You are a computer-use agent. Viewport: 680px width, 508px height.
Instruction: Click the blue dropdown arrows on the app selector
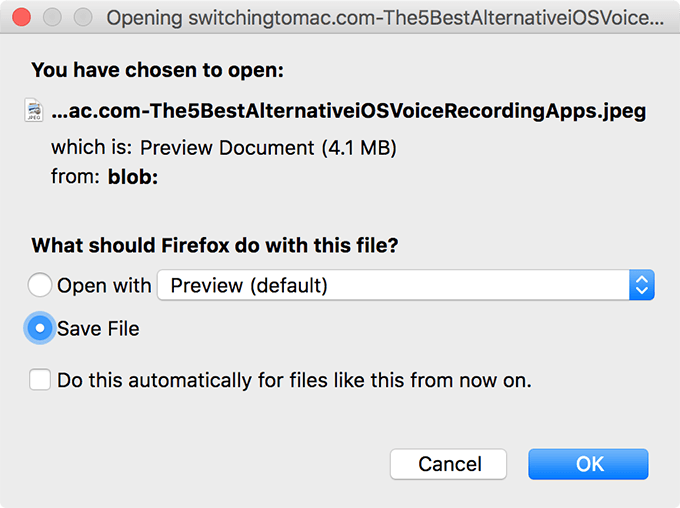tap(642, 286)
